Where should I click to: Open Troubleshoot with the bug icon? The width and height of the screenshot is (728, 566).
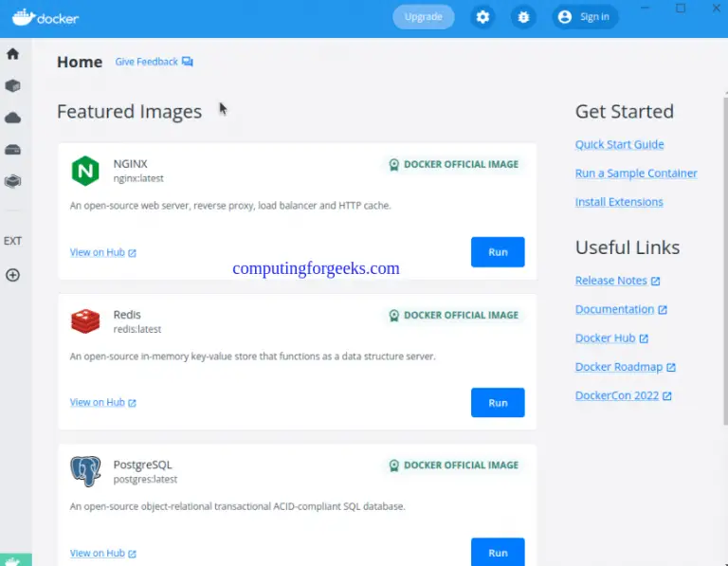[x=522, y=17]
